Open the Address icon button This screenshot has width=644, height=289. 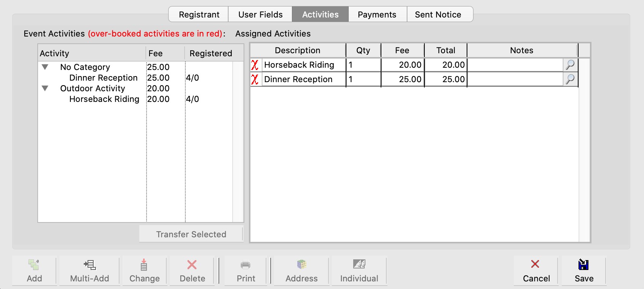click(x=301, y=265)
